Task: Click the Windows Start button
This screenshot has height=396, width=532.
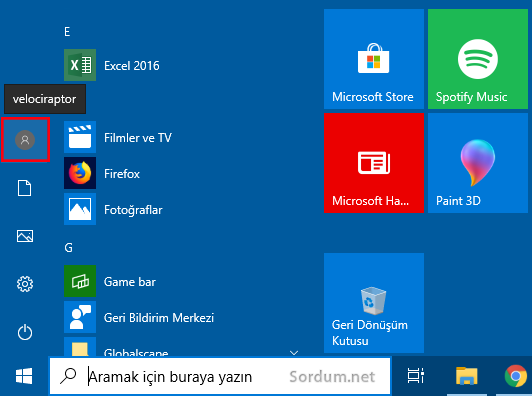Action: 24,376
